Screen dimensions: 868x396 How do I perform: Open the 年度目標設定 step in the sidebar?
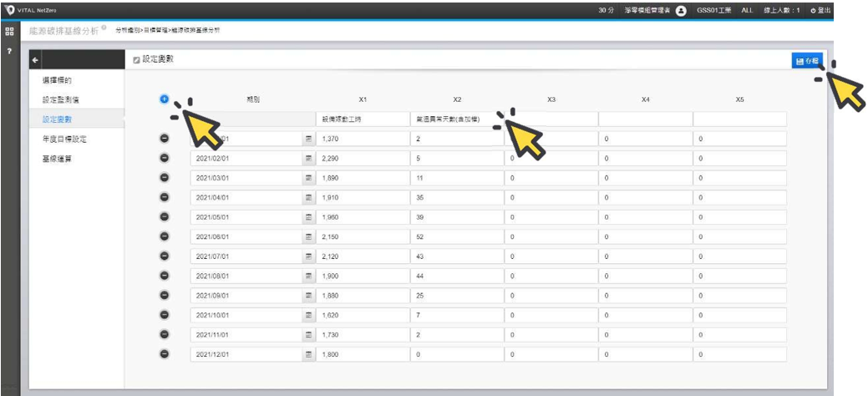[64, 140]
